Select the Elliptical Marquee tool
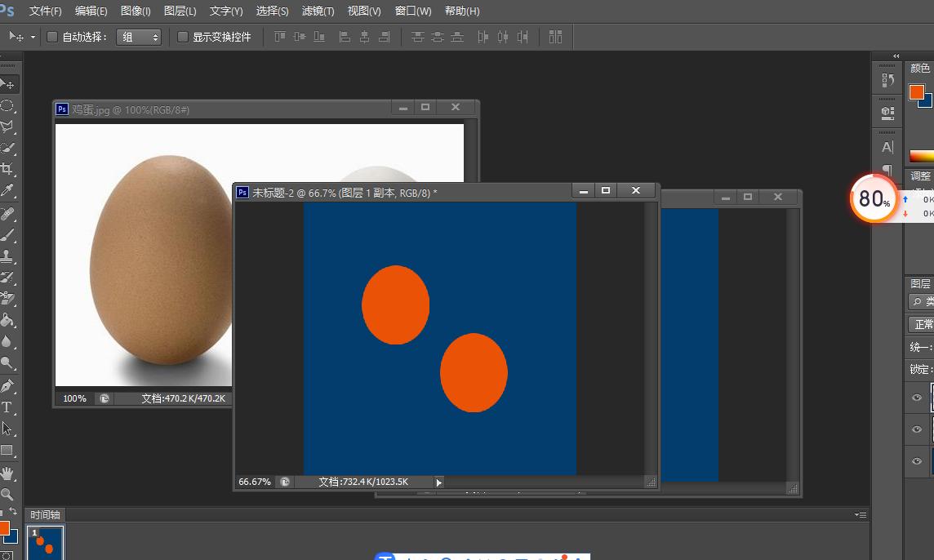This screenshot has width=934, height=560. [x=7, y=106]
